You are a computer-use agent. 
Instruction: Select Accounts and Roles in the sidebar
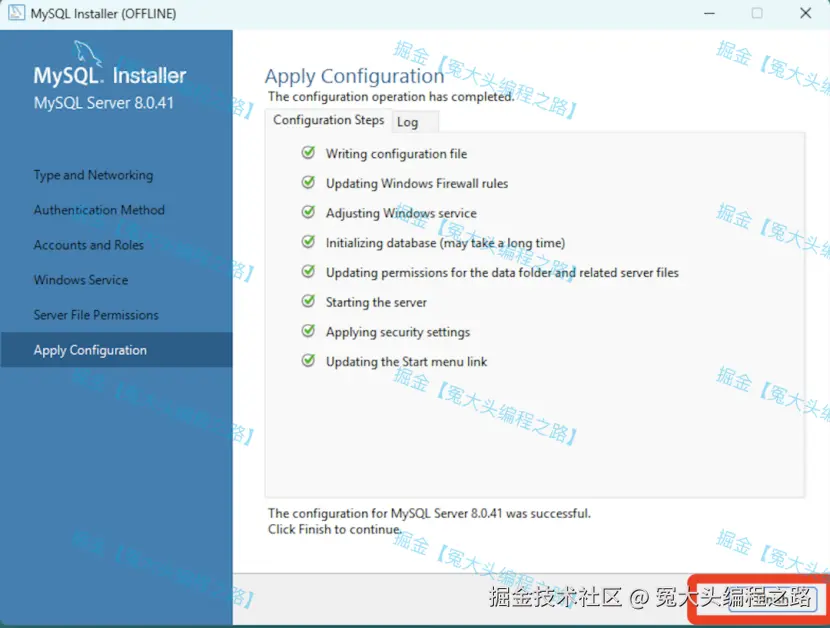pyautogui.click(x=88, y=245)
